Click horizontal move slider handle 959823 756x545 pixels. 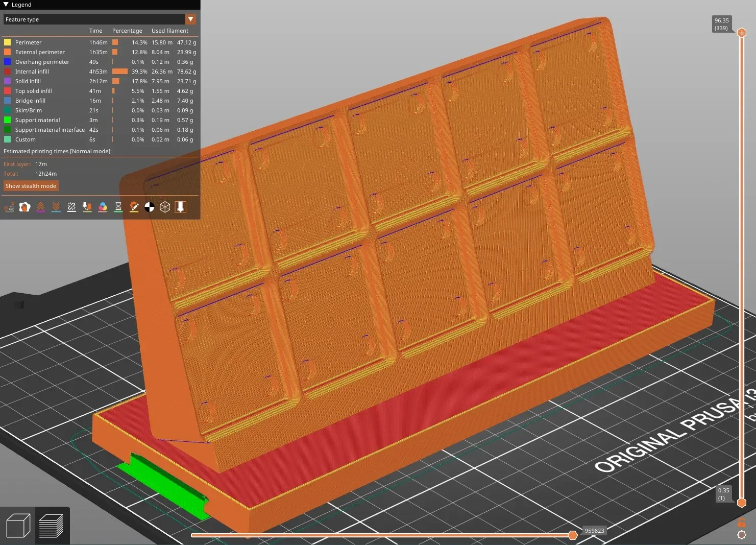(x=573, y=535)
